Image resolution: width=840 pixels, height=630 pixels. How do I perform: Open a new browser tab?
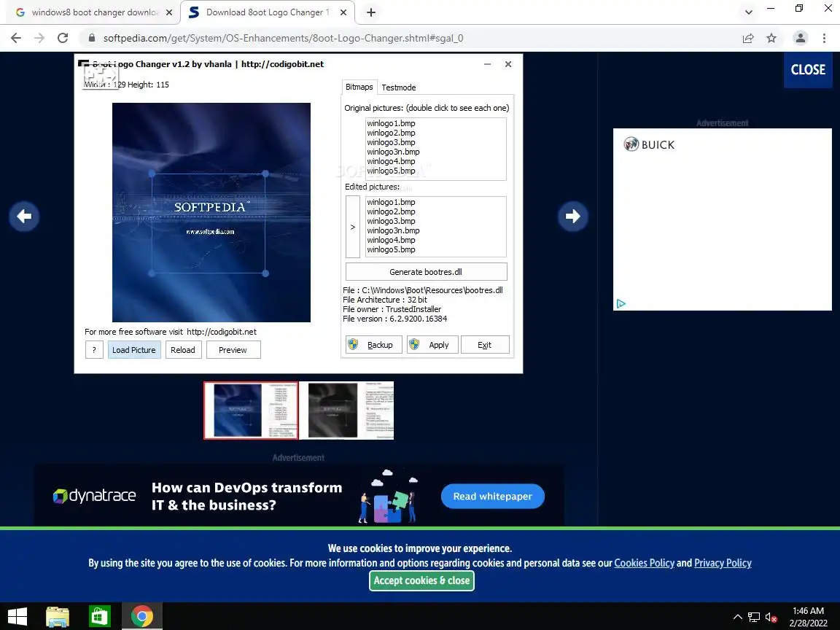point(370,12)
